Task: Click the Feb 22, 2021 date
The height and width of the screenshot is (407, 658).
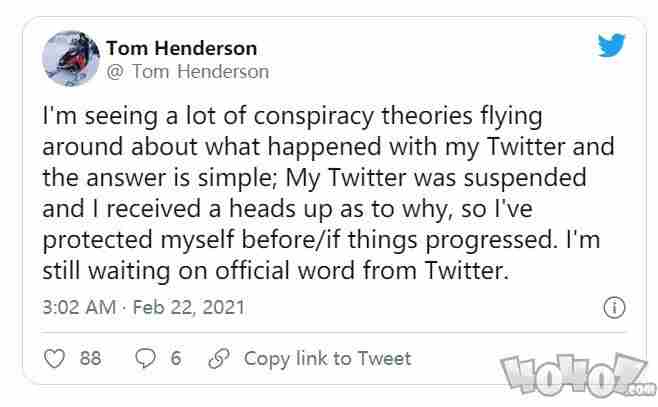Action: 188,306
